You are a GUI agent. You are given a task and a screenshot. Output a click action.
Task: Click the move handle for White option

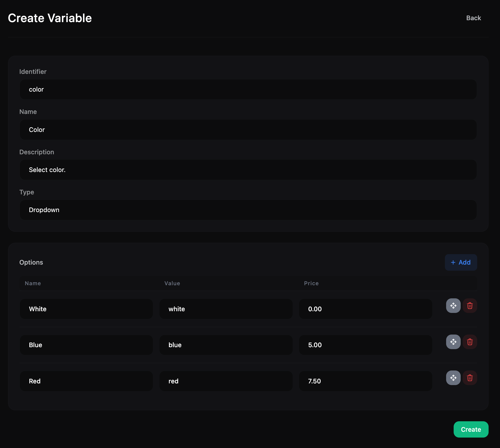click(x=453, y=305)
